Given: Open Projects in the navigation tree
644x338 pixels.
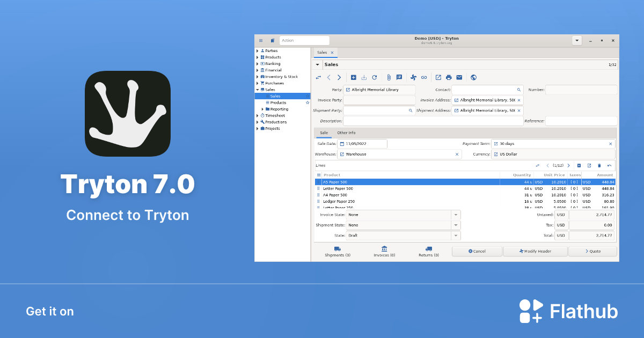Looking at the screenshot, I should [x=272, y=129].
